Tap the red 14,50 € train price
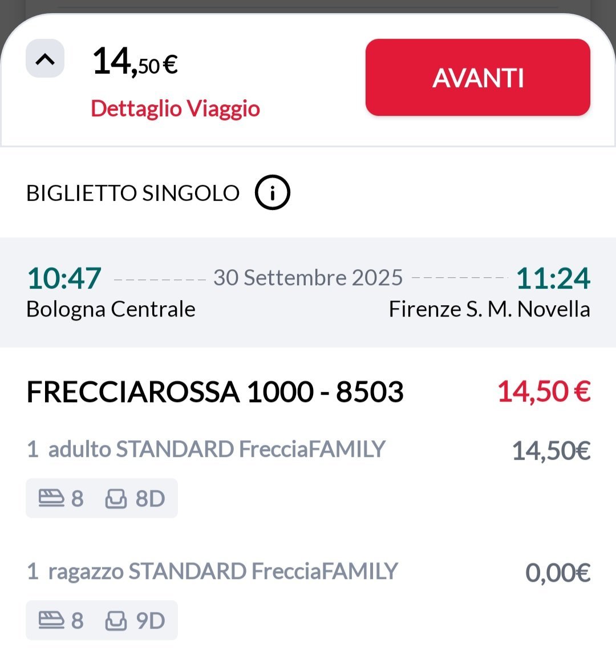The height and width of the screenshot is (672, 616). tap(544, 392)
